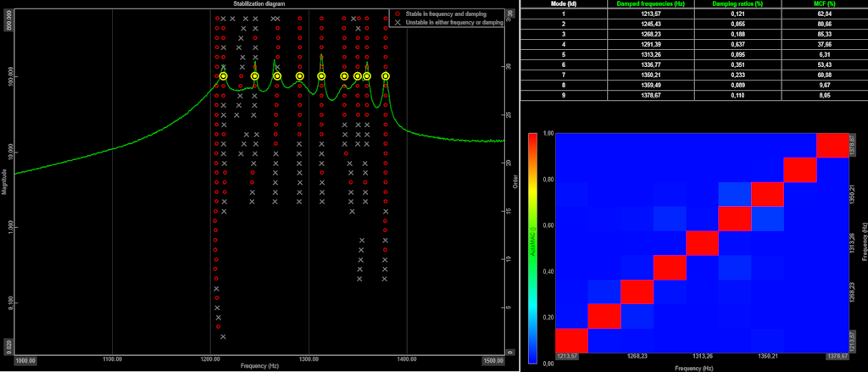Viewport: 868px width, 372px height.
Task: Click MCF cell 6,31
Action: 824,55
